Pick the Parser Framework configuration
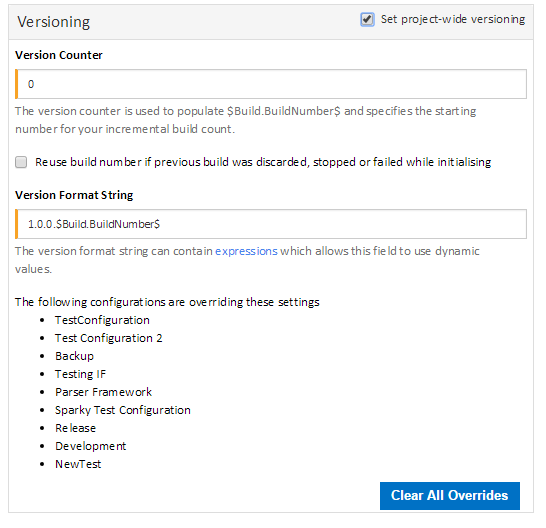Viewport: 546px width, 528px height. coord(103,392)
